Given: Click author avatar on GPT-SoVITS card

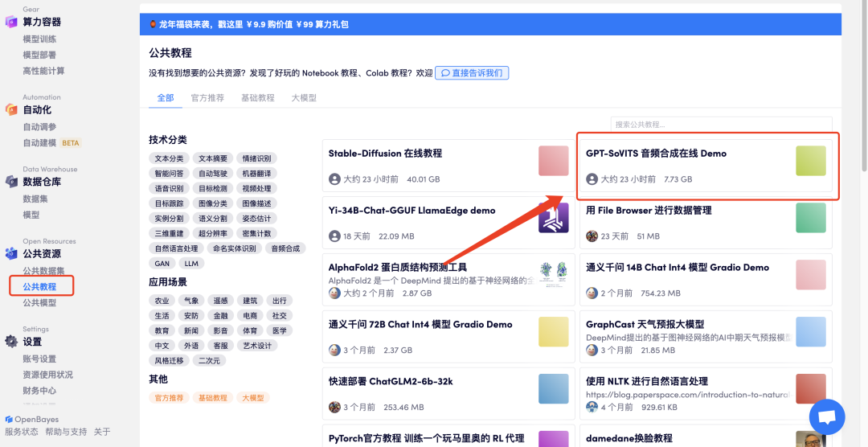Looking at the screenshot, I should [x=592, y=179].
